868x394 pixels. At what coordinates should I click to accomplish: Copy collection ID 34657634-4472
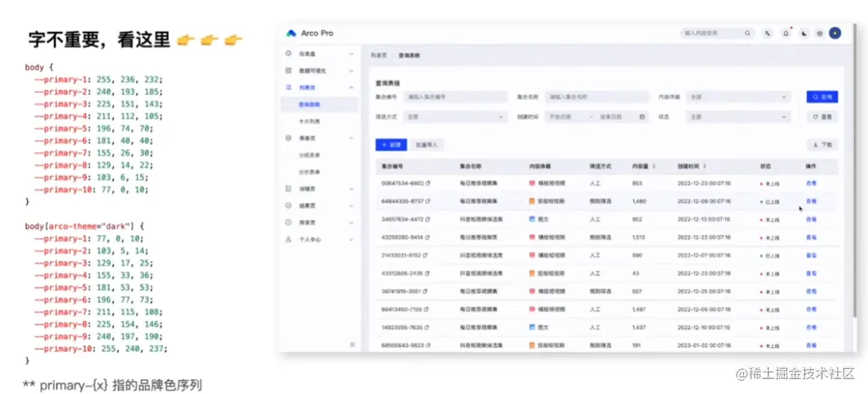point(428,219)
